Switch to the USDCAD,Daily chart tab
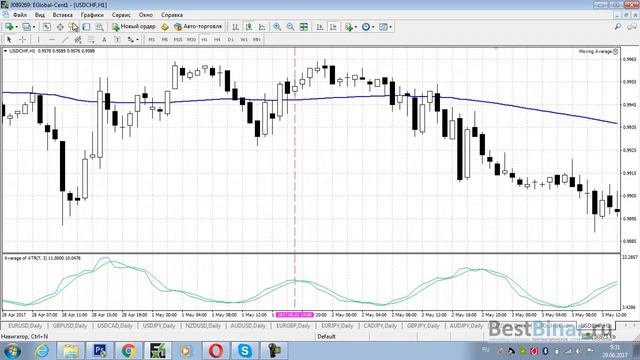 [x=115, y=326]
